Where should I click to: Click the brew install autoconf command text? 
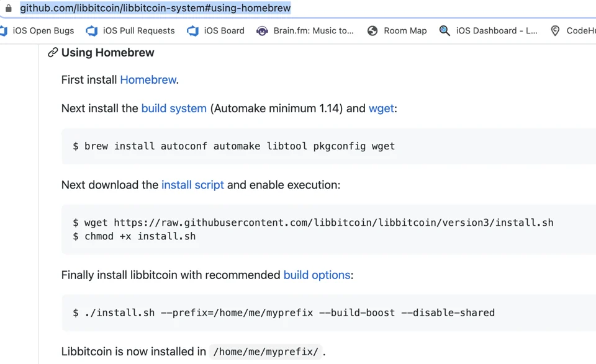coord(234,146)
